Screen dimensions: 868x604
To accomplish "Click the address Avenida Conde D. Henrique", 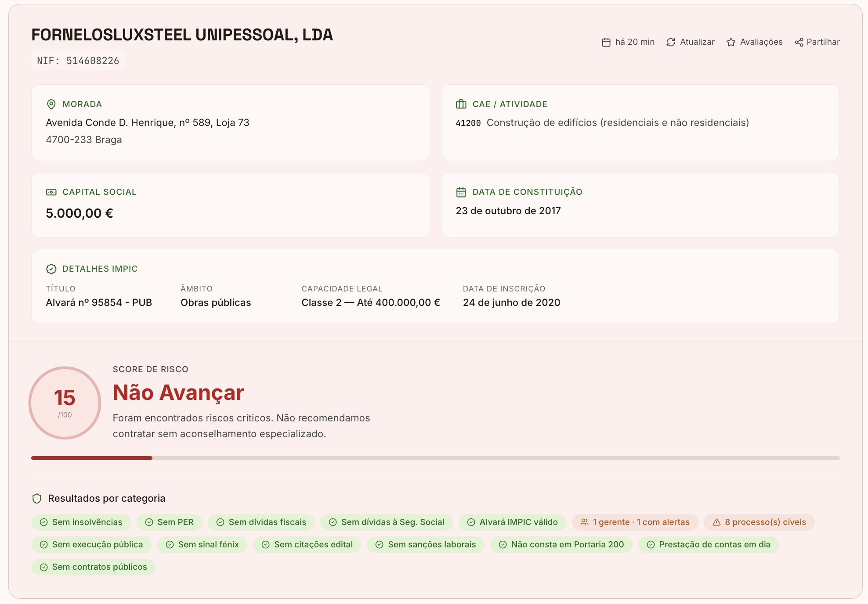I will pyautogui.click(x=148, y=123).
